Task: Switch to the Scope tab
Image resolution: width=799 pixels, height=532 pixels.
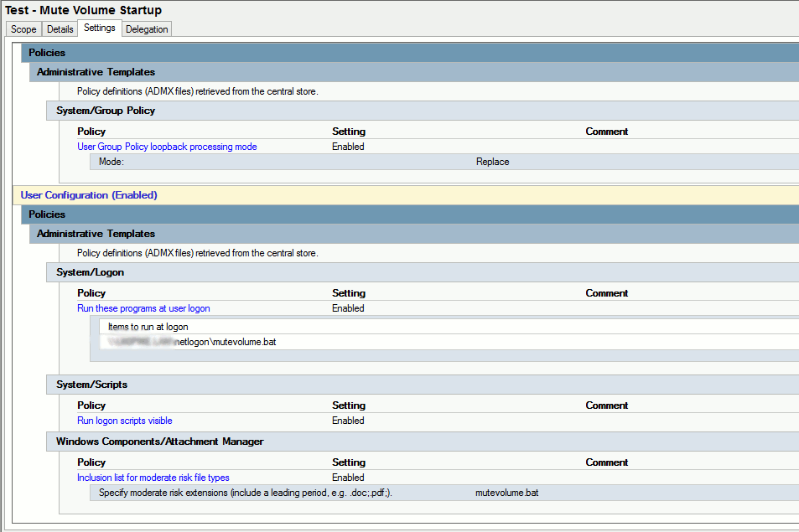Action: pyautogui.click(x=23, y=28)
